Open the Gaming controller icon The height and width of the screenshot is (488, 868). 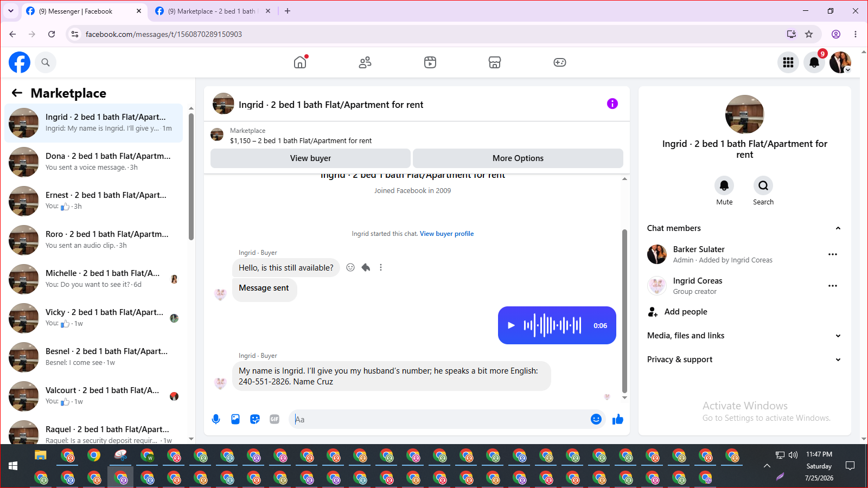pyautogui.click(x=559, y=62)
